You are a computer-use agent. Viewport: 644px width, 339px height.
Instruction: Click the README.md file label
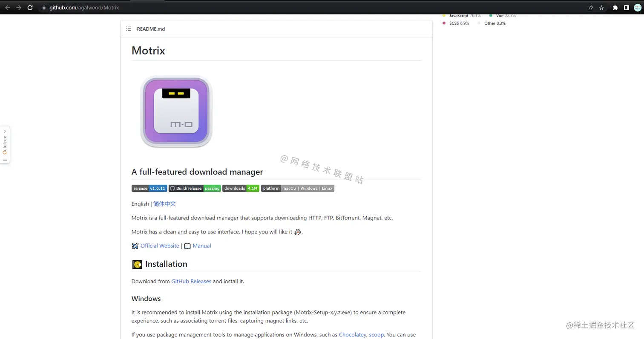point(151,29)
